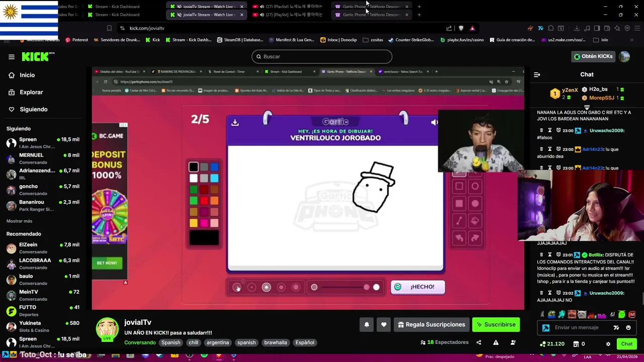644x362 pixels.
Task: Select the empty rectangle shape tool
Action: coord(459,187)
